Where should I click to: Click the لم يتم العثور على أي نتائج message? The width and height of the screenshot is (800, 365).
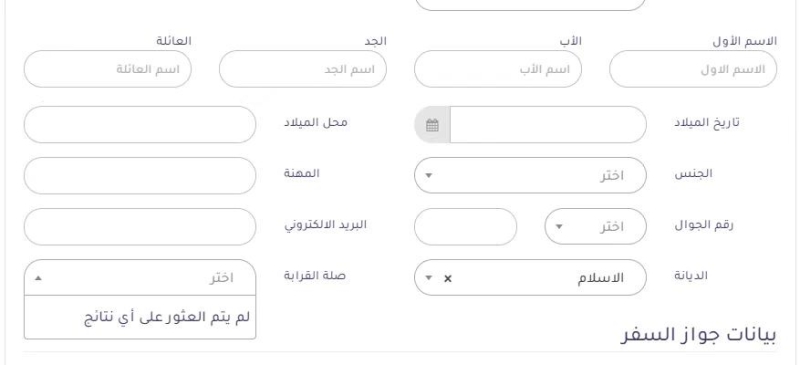(167, 317)
